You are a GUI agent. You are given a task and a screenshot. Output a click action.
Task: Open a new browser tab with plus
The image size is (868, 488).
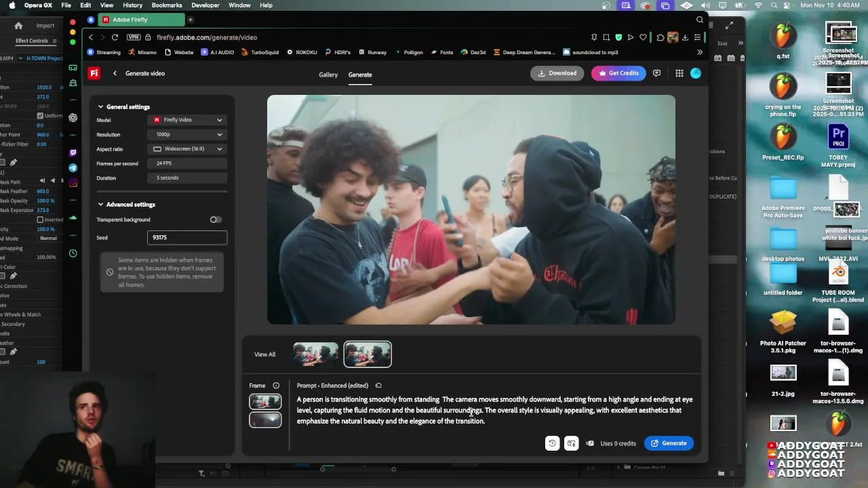[x=191, y=20]
